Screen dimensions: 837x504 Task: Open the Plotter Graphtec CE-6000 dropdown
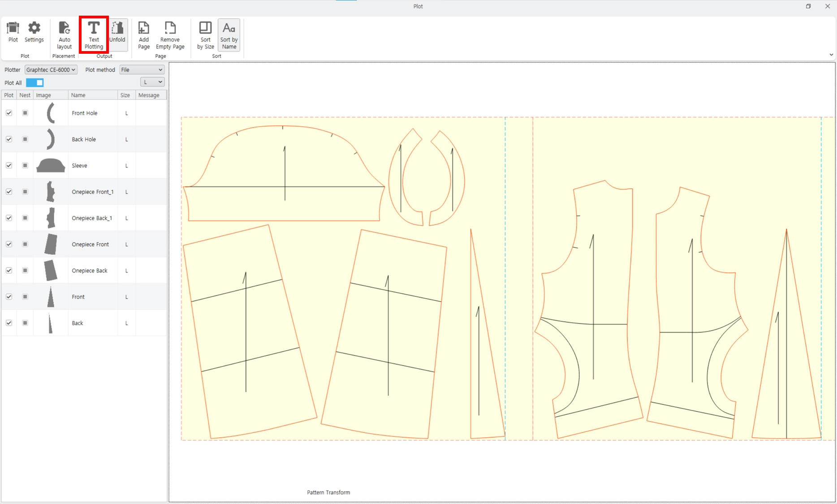[51, 70]
